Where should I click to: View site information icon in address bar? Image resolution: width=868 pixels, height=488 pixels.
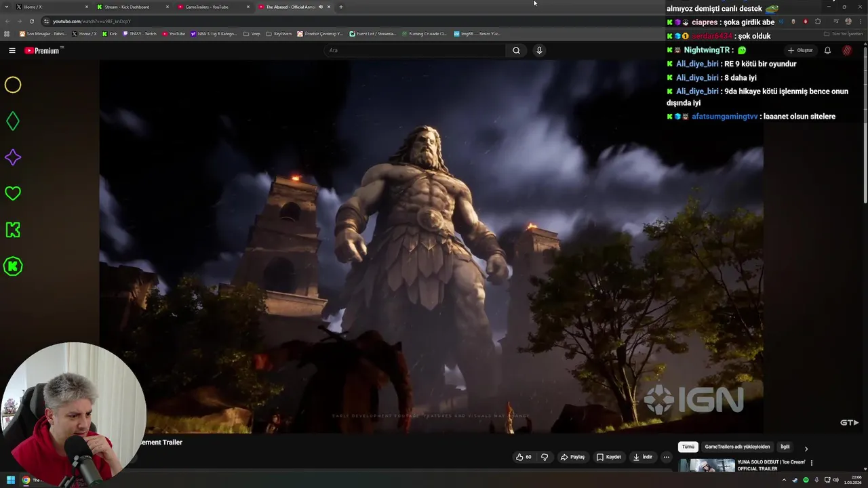click(x=46, y=21)
